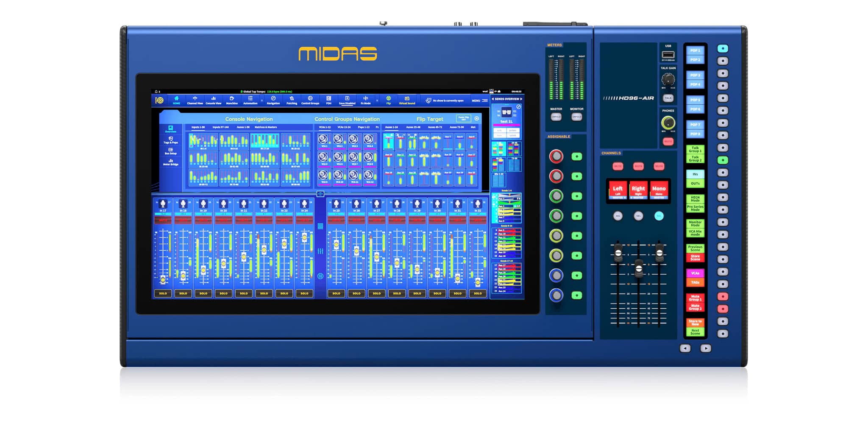Toggle the Fader Flip OFF button
The image size is (868, 424).
tap(463, 118)
